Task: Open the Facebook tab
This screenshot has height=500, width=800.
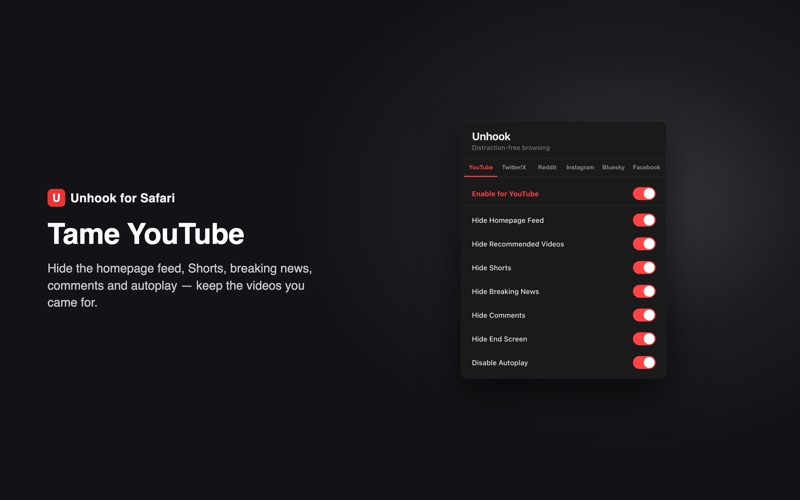Action: point(646,167)
